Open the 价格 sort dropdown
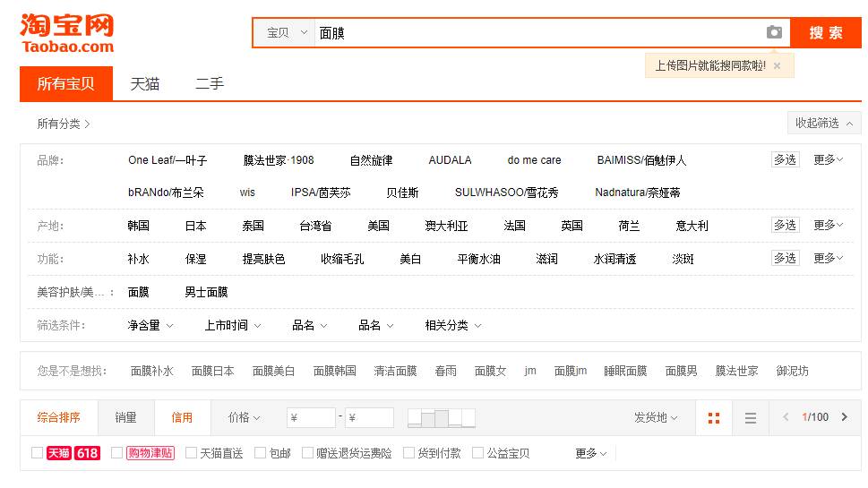This screenshot has width=868, height=488. tap(245, 417)
